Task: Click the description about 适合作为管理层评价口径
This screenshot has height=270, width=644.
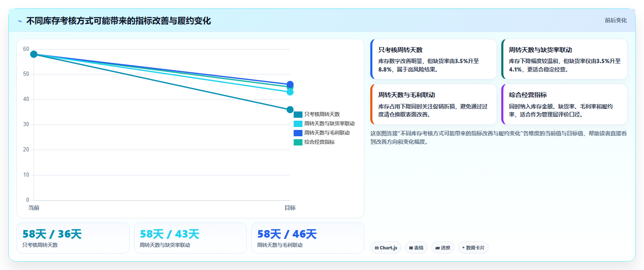Action: click(560, 110)
